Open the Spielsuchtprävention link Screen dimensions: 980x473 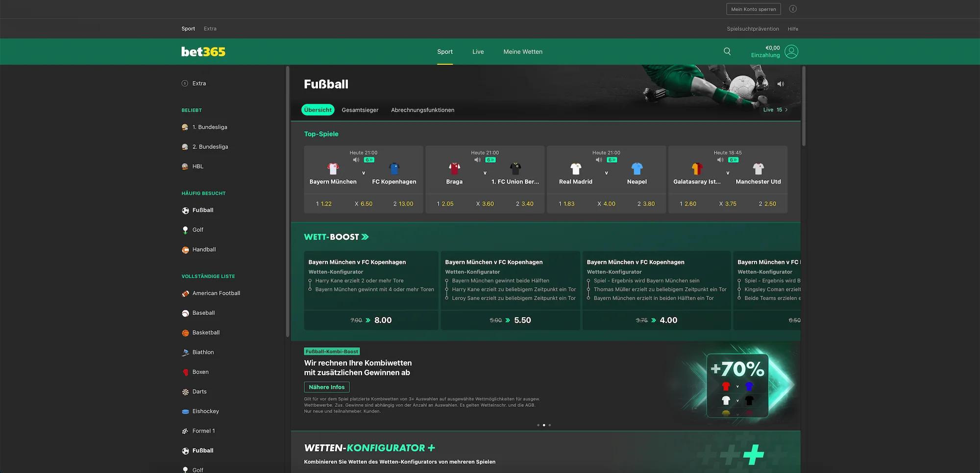753,29
